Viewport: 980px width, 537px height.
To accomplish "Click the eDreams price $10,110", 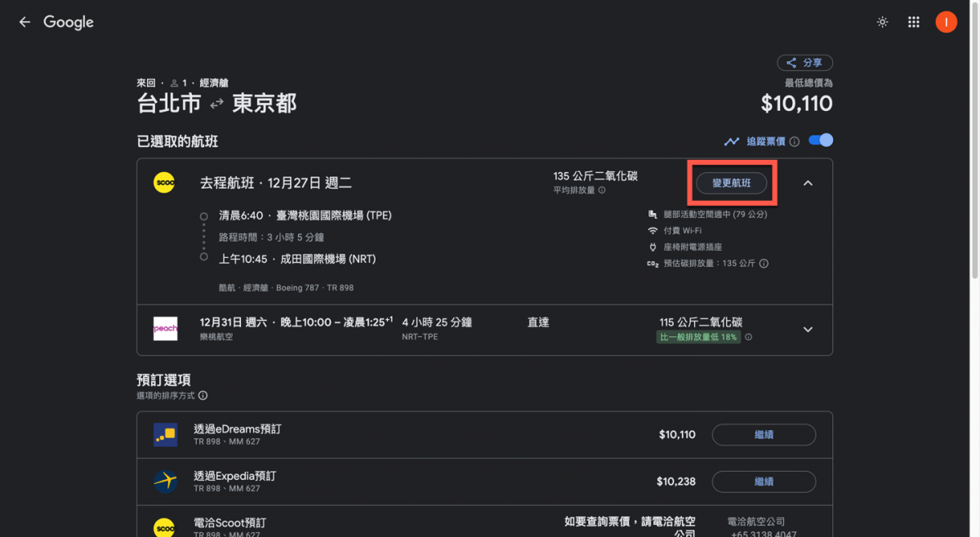I will click(677, 435).
